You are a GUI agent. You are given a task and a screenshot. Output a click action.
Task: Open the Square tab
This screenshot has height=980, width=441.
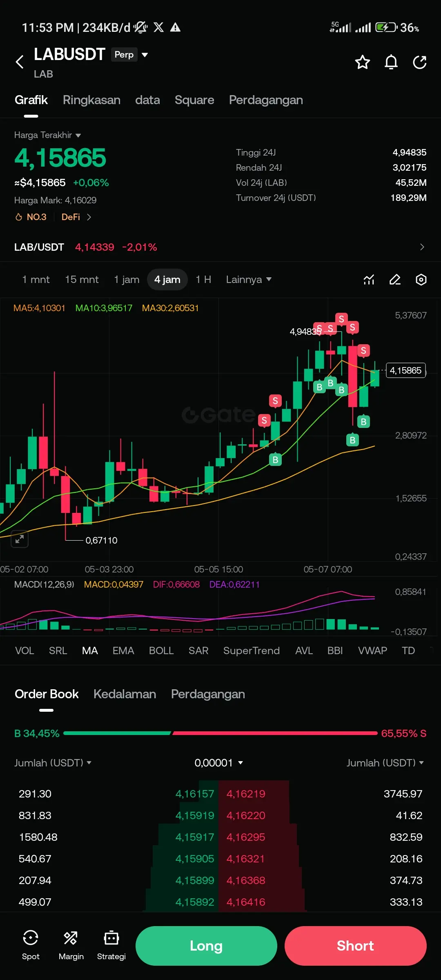point(194,100)
